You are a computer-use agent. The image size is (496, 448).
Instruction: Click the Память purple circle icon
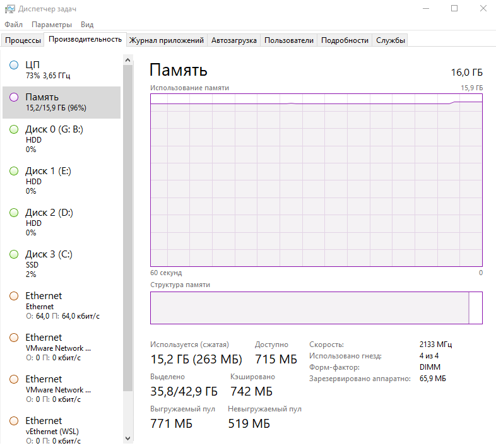[14, 97]
